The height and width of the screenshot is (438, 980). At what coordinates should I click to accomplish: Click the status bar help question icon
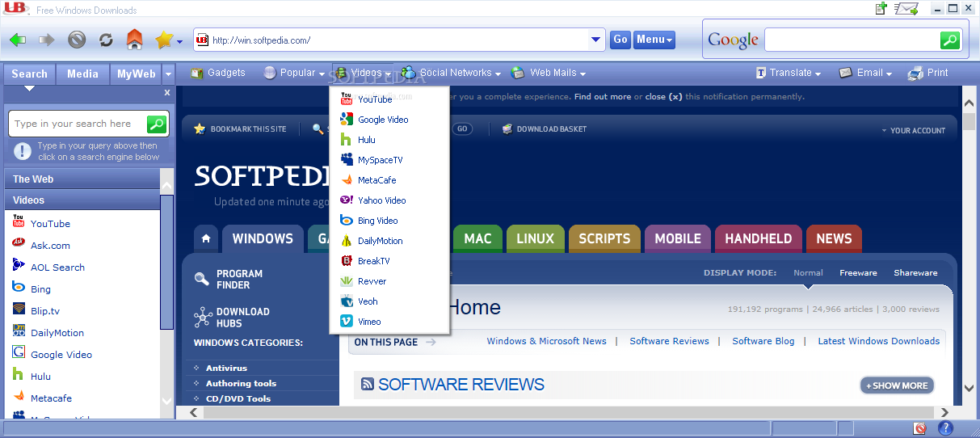945,428
